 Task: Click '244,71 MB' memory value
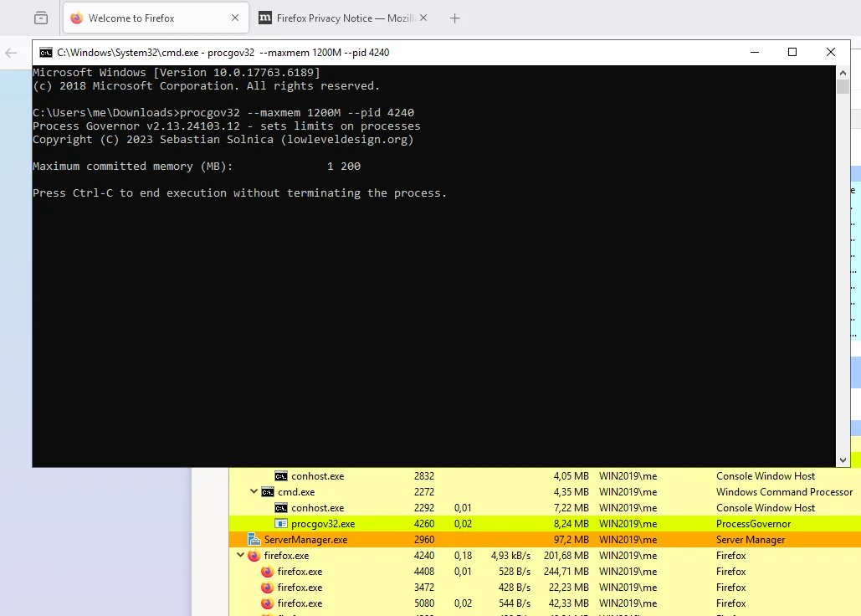tap(566, 572)
